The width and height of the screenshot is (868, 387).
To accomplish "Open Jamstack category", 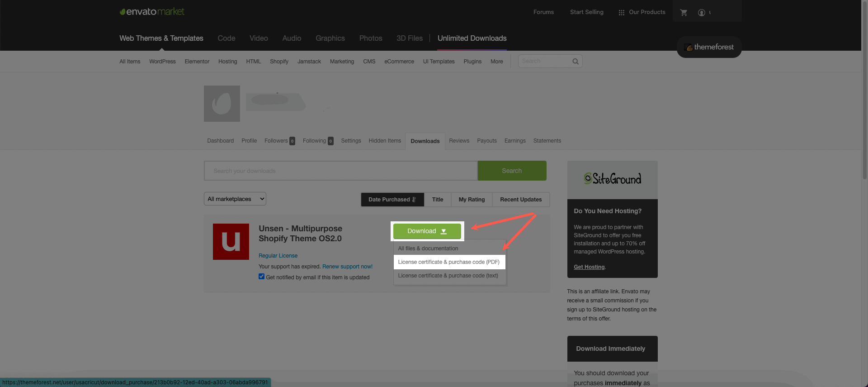I will pos(309,62).
